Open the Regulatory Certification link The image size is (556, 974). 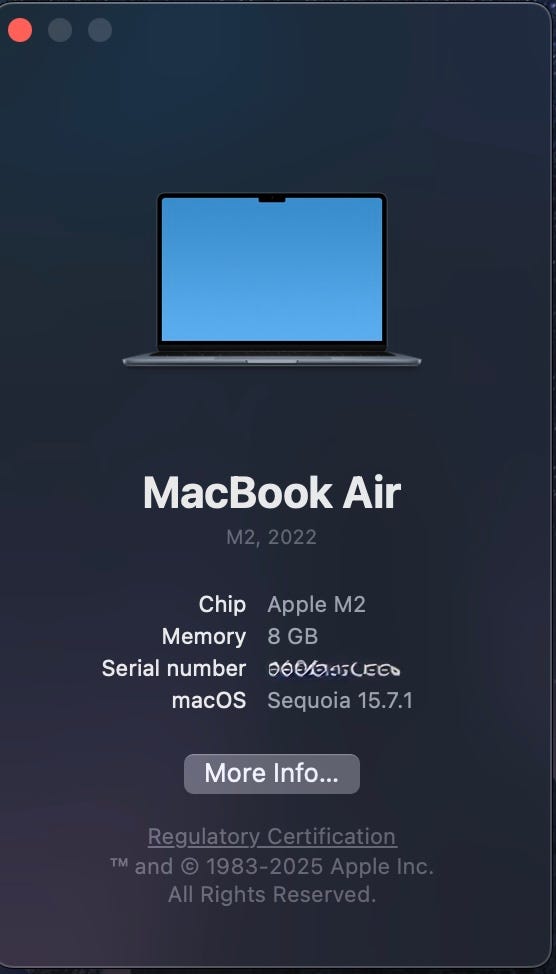(272, 837)
